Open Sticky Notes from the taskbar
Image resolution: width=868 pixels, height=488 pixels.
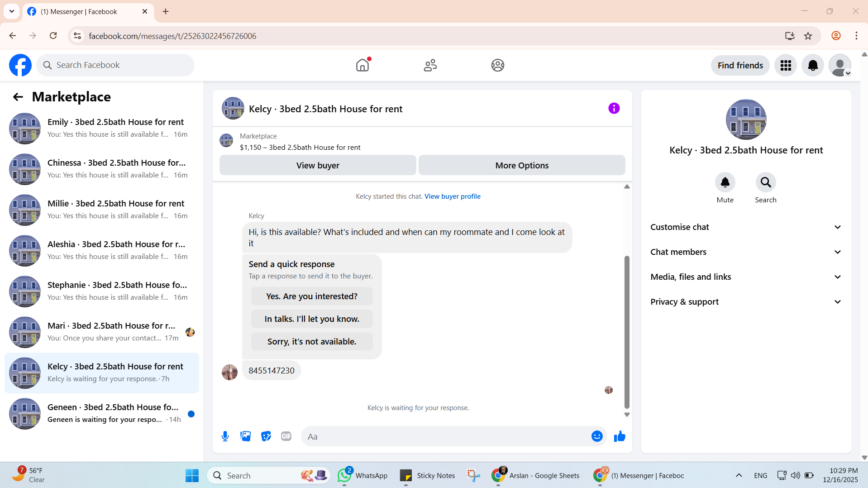tap(428, 475)
